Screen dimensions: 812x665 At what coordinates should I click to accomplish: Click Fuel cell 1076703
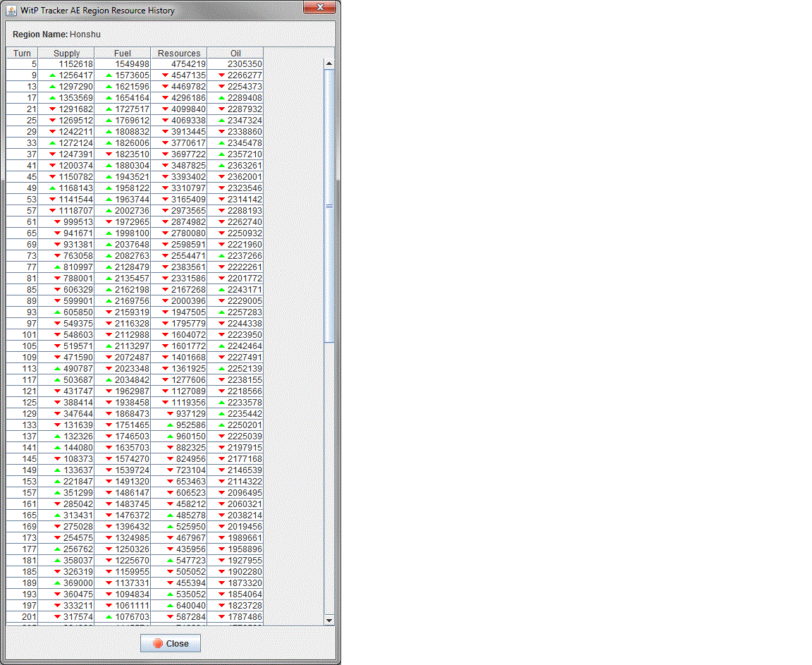click(x=122, y=617)
